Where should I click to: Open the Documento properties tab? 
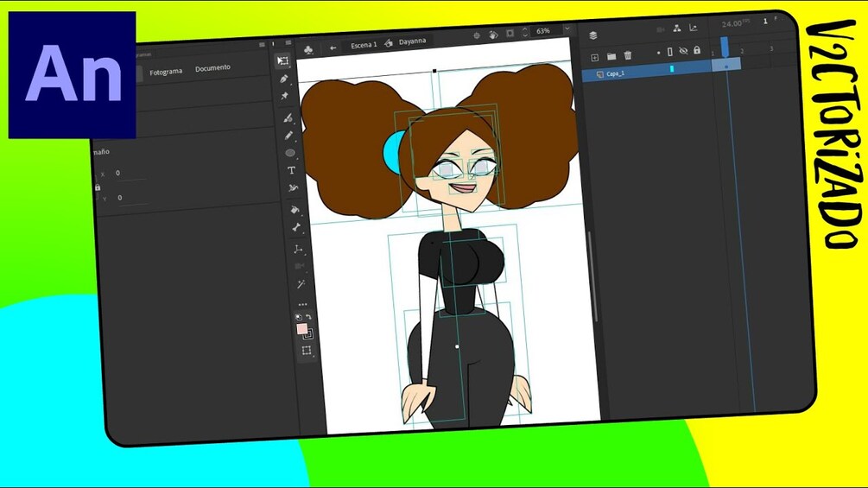click(212, 68)
